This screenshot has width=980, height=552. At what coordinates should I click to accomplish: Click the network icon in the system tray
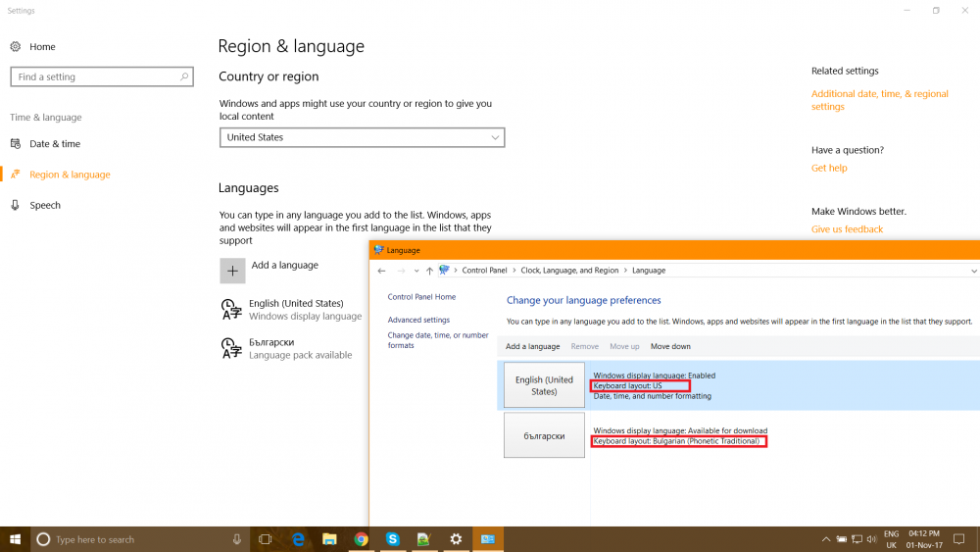point(857,539)
